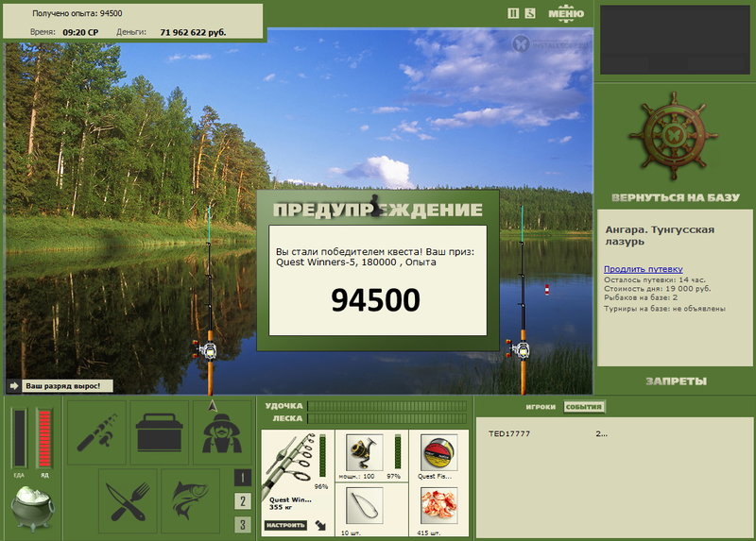Open the fishing rod tackle panel icon
Image resolution: width=756 pixels, height=541 pixels.
(x=97, y=432)
